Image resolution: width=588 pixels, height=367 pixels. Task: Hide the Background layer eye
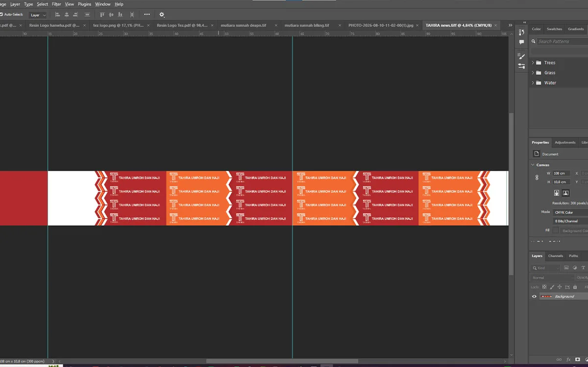pyautogui.click(x=534, y=296)
